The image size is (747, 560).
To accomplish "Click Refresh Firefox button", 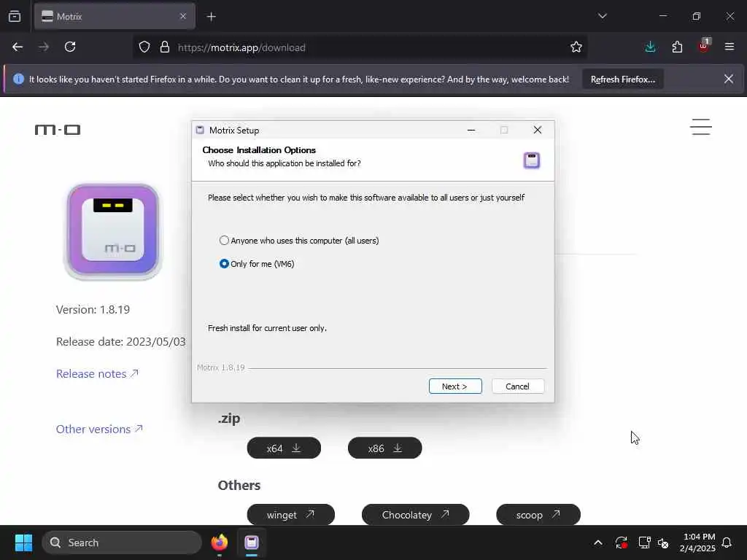I will pyautogui.click(x=623, y=79).
